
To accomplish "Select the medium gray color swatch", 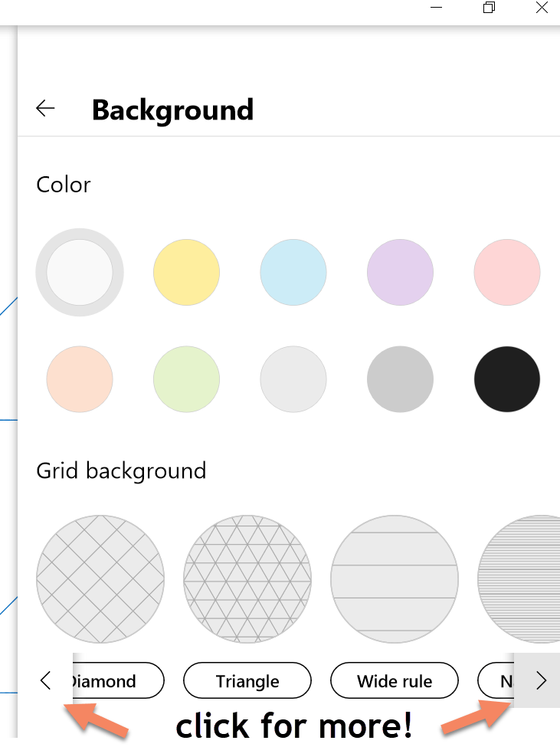I will click(x=400, y=379).
